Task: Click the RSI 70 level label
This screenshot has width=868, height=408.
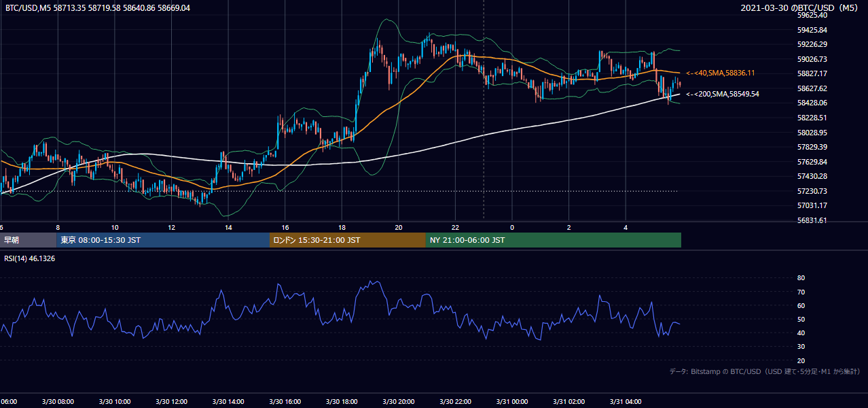Action: point(801,292)
